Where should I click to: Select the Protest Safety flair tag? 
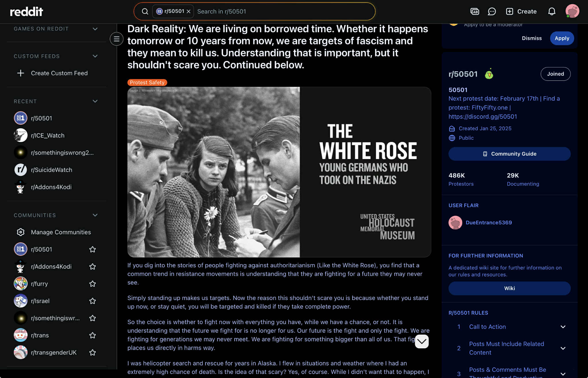pyautogui.click(x=147, y=83)
